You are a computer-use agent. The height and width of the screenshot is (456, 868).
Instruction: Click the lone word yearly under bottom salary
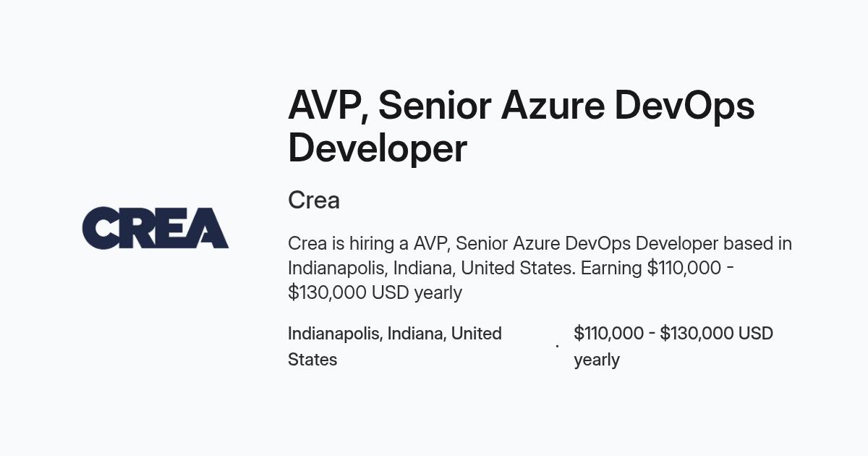(x=597, y=360)
